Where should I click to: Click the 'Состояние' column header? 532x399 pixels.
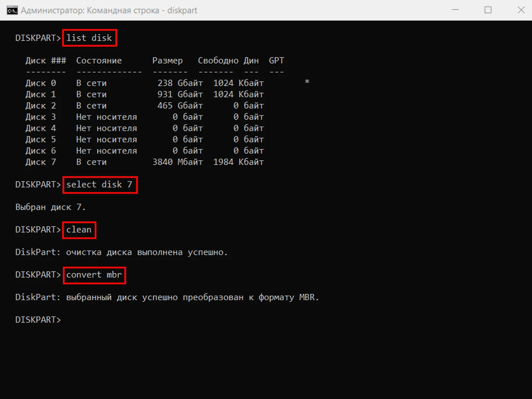pyautogui.click(x=99, y=61)
